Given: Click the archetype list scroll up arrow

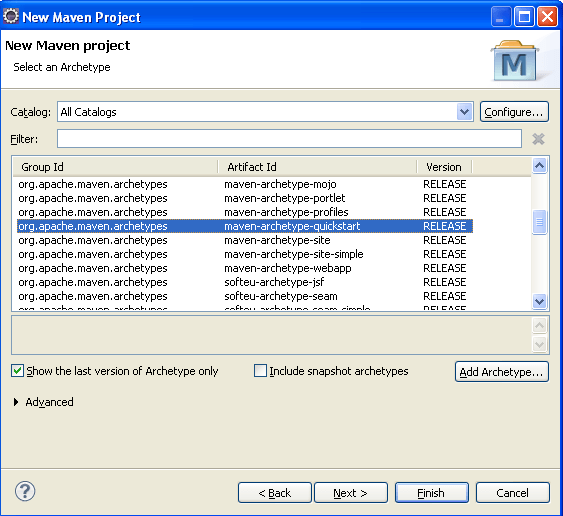Looking at the screenshot, I should click(x=539, y=166).
